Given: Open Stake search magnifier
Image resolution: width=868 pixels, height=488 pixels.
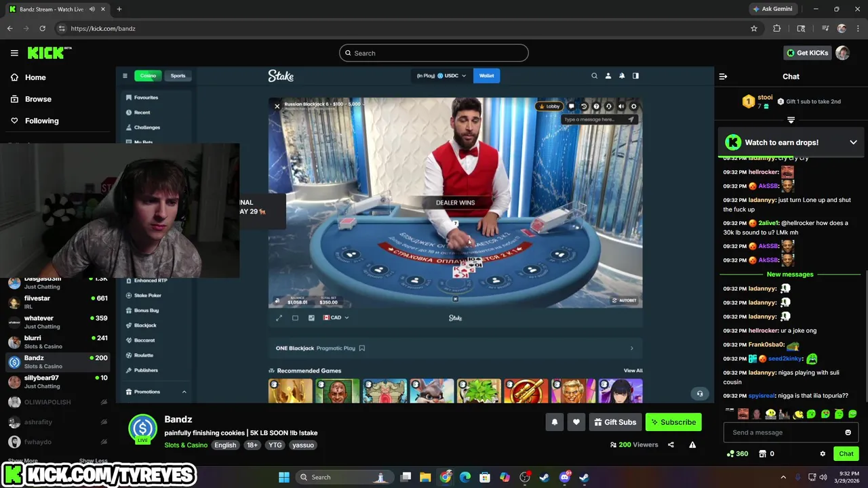Looking at the screenshot, I should [x=594, y=76].
